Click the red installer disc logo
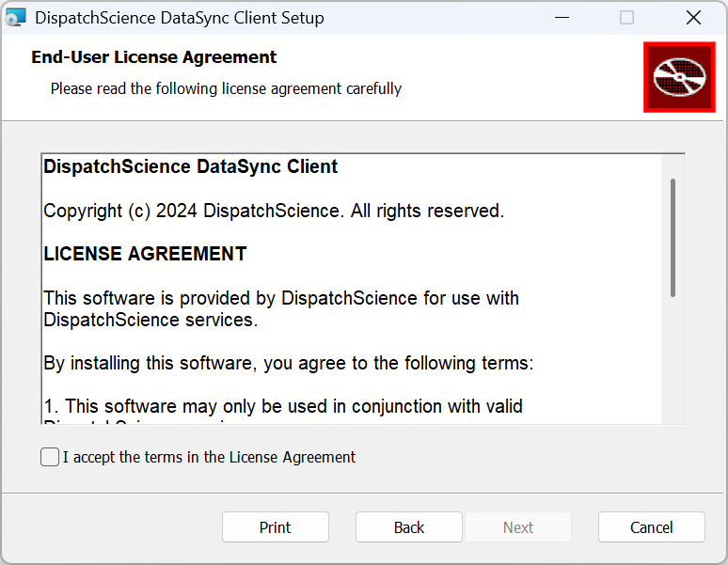The image size is (728, 565). 679,77
